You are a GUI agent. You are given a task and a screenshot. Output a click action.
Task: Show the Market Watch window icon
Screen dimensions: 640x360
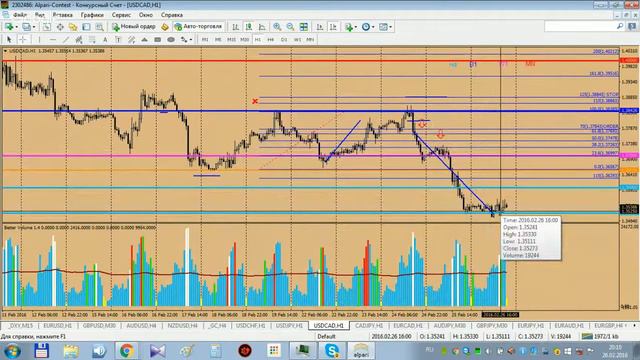(x=47, y=27)
